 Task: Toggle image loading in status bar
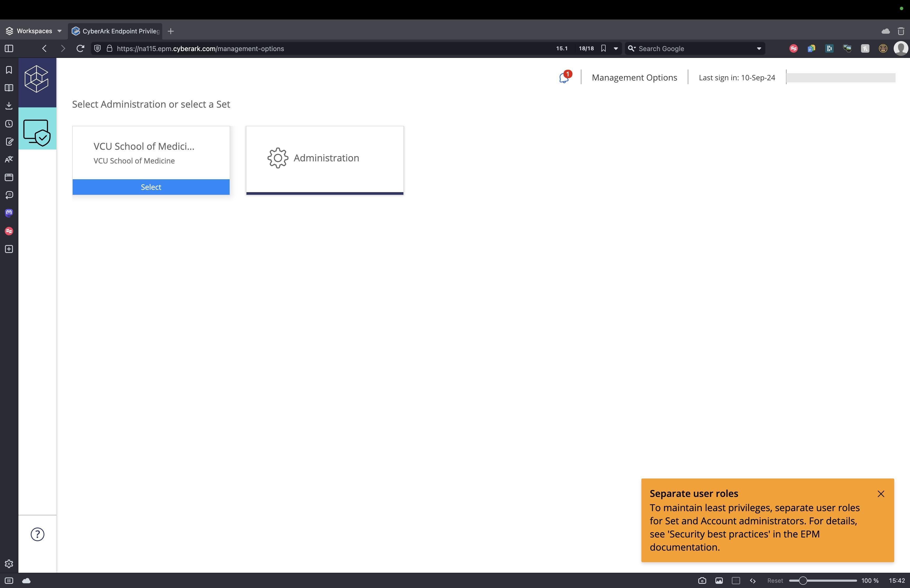coord(719,580)
